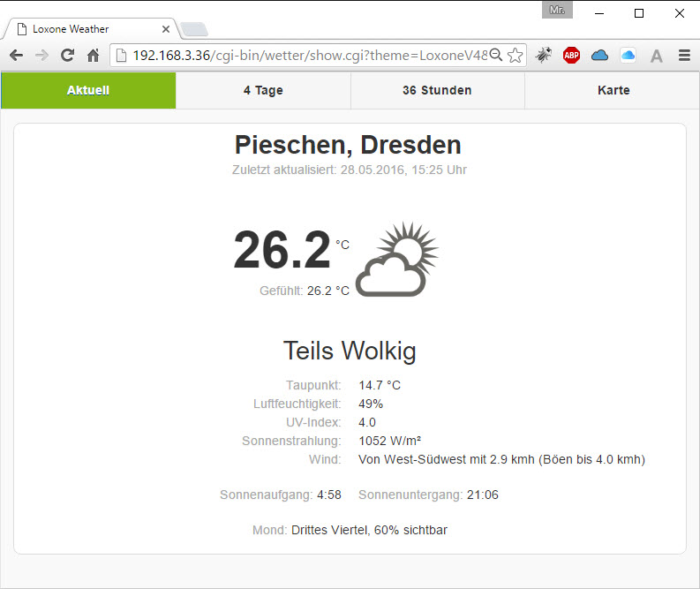Click the partly cloudy weather icon
Image resolution: width=700 pixels, height=589 pixels.
[397, 259]
